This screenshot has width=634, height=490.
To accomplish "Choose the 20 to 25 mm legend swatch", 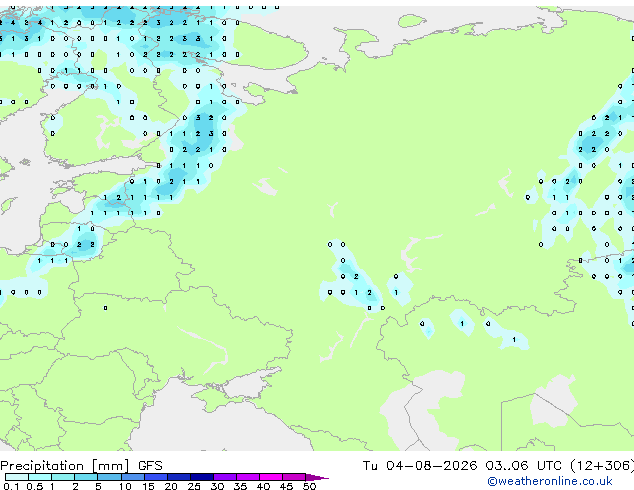I will [178, 477].
